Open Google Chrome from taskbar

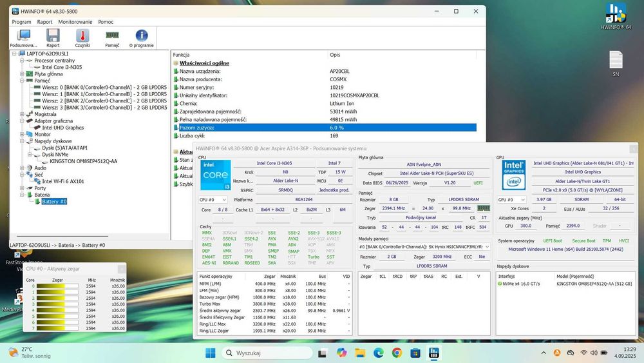pos(397,353)
